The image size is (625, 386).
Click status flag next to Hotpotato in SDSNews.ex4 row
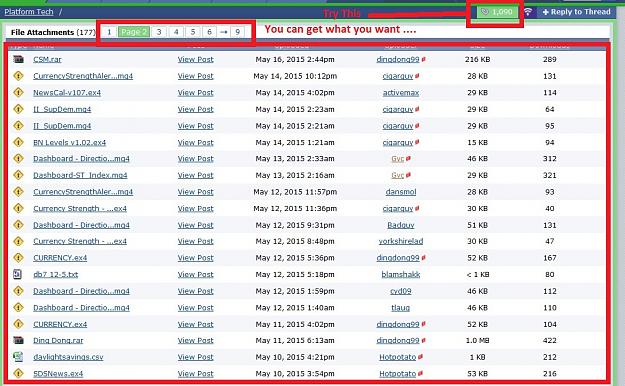pos(420,374)
